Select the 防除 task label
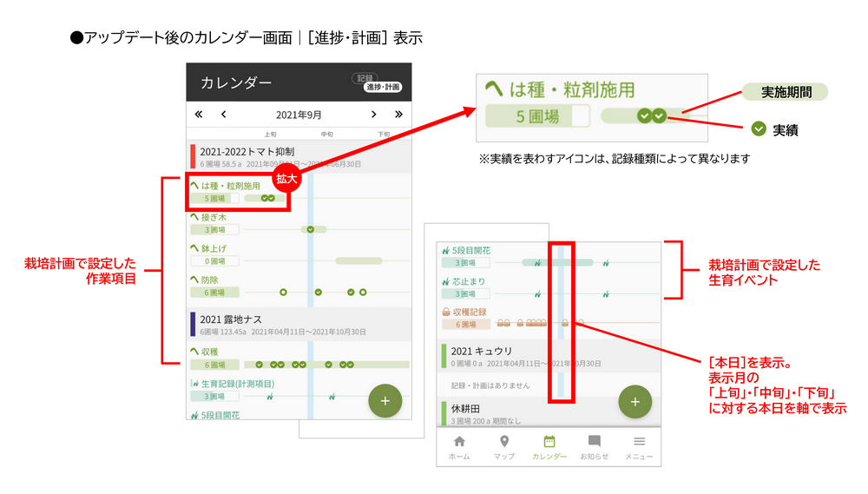 pyautogui.click(x=210, y=280)
